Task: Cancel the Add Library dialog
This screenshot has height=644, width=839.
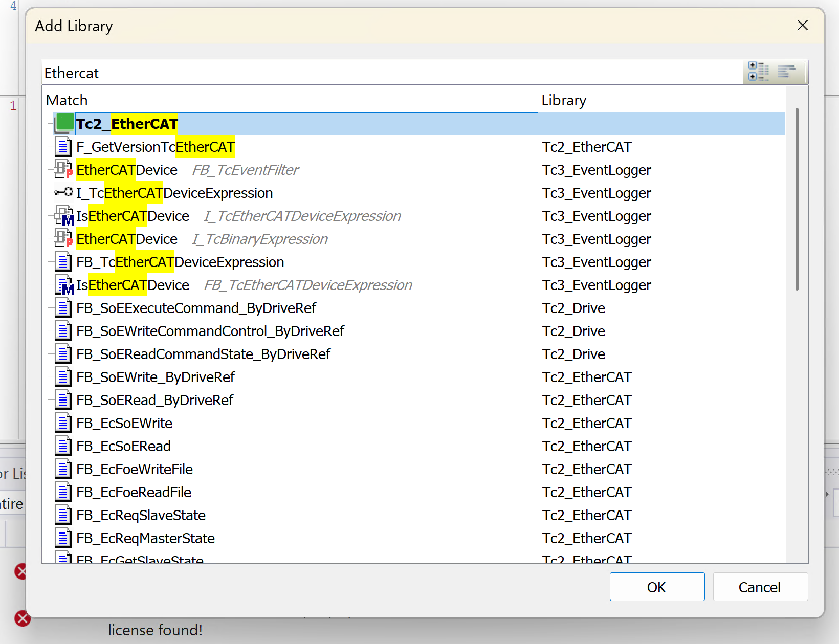Action: [760, 587]
